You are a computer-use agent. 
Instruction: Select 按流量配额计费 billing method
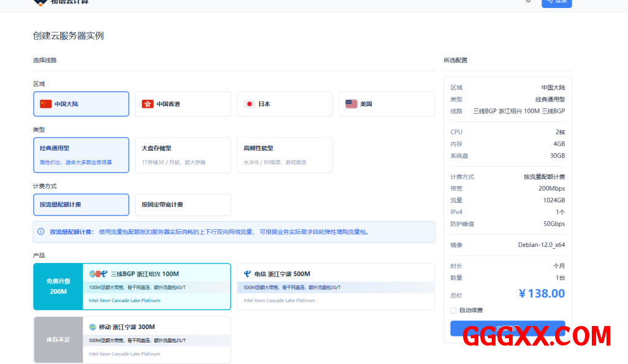click(x=81, y=205)
